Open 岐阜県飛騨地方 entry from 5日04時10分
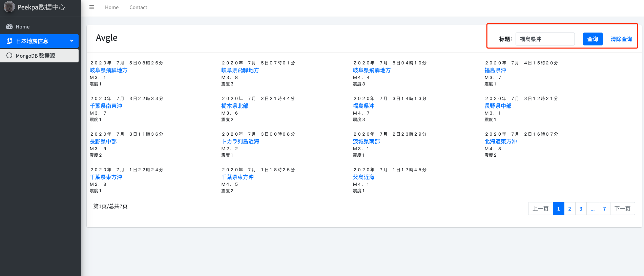Image resolution: width=644 pixels, height=276 pixels. 372,70
